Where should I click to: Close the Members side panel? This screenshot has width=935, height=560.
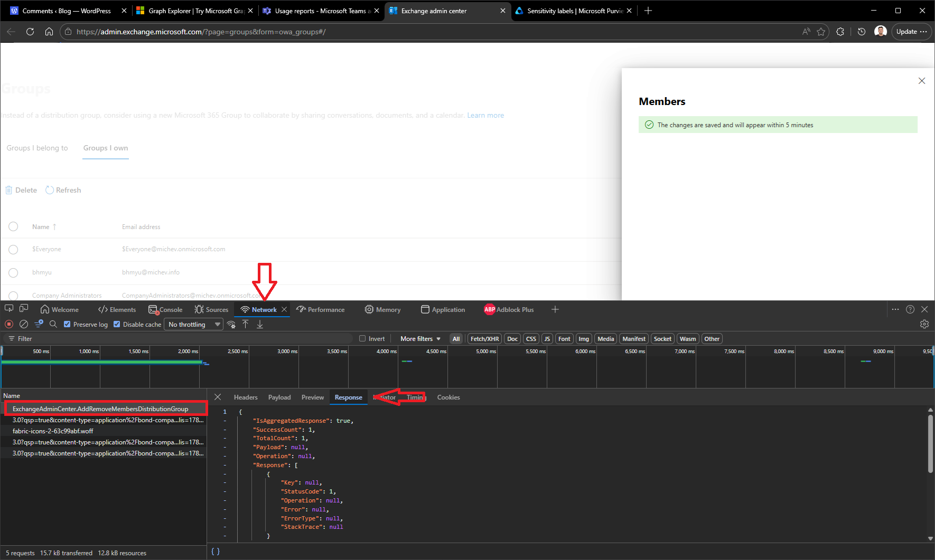pos(922,81)
